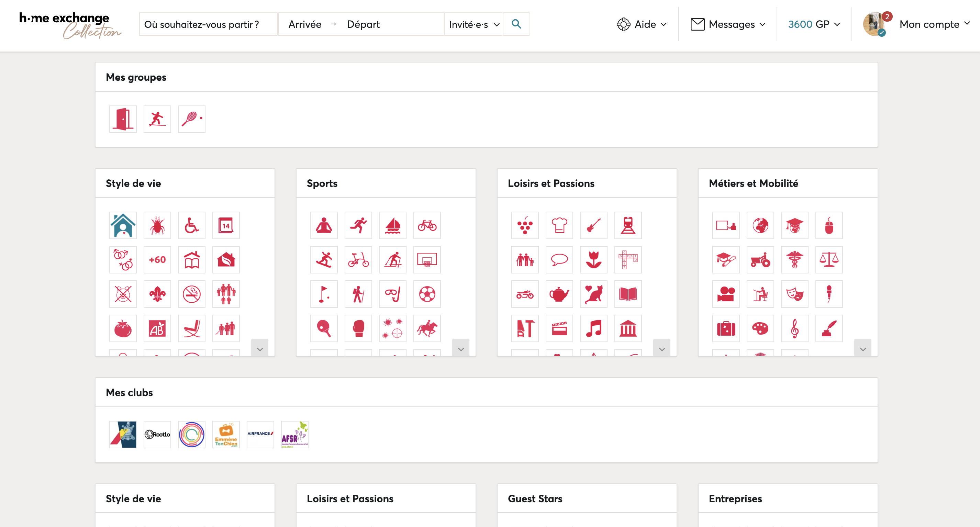Select the no-smoking lifestyle icon

click(191, 294)
